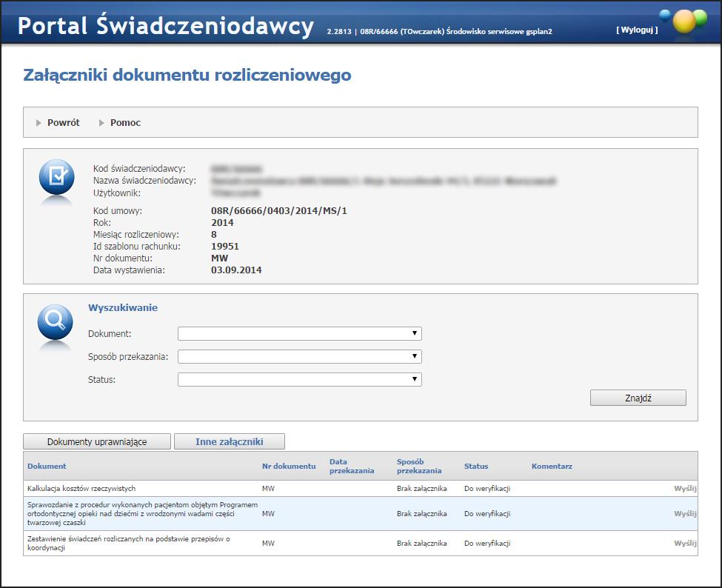Open the Pomoc help link

[x=125, y=122]
